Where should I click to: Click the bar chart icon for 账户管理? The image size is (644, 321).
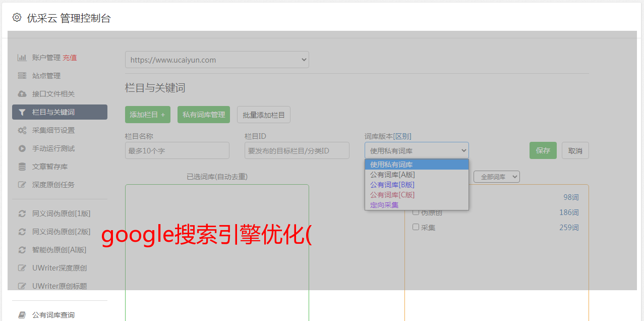coord(22,58)
